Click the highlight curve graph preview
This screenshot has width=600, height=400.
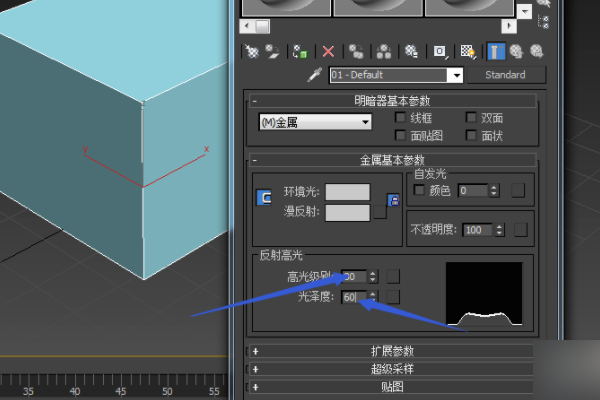tap(484, 294)
